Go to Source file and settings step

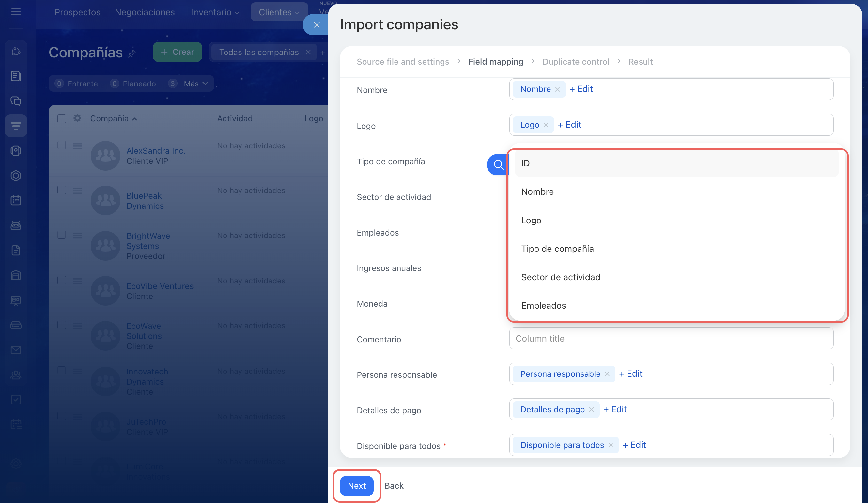coord(403,62)
